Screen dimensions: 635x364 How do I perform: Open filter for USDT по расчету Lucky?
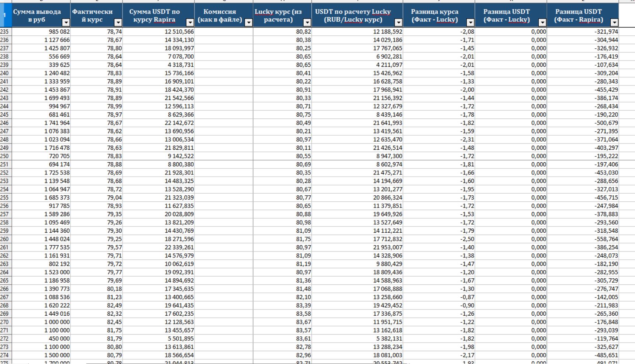[x=398, y=22]
